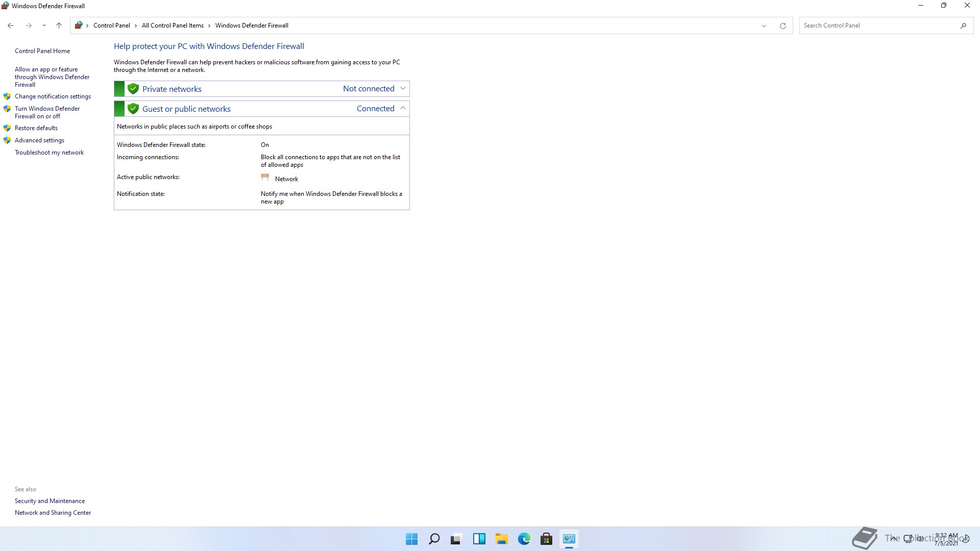This screenshot has height=551, width=980.
Task: Click the 'Not connected' status text
Action: (369, 89)
